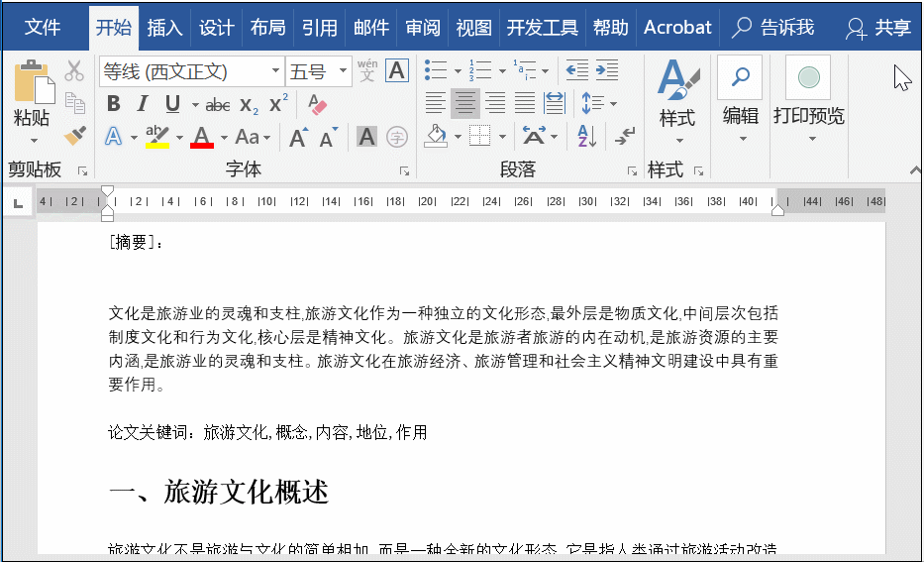Toggle Underline formatting
924x562 pixels.
(x=172, y=104)
